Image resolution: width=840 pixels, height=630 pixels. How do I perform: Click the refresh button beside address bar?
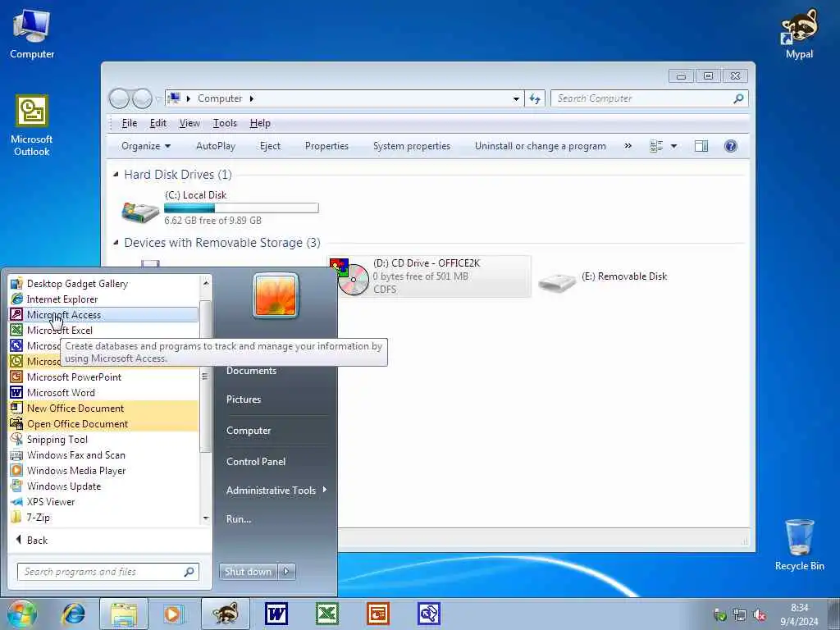coord(535,98)
